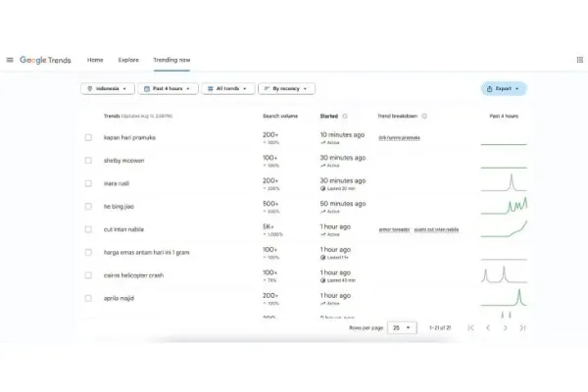Open the By recency sort dropdown

(286, 88)
